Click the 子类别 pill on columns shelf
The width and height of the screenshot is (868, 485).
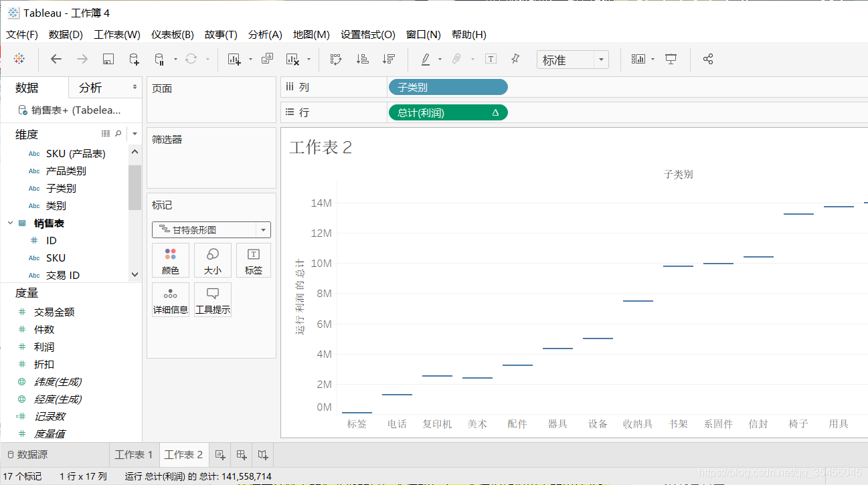[x=448, y=87]
